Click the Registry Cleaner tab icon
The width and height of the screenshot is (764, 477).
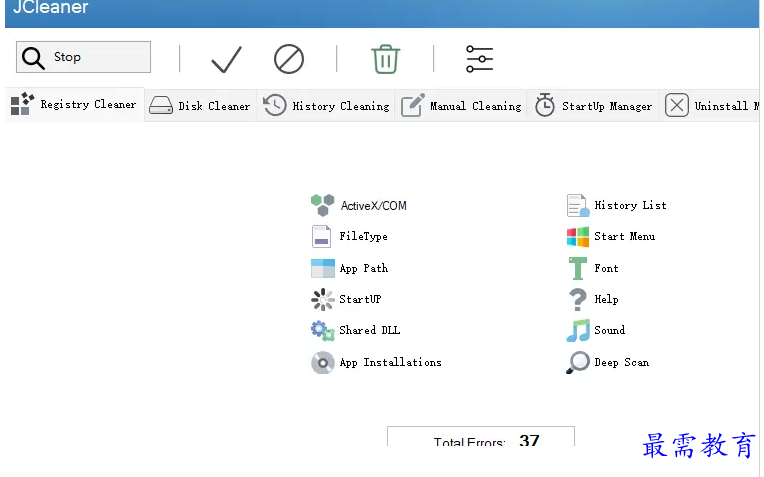(22, 104)
